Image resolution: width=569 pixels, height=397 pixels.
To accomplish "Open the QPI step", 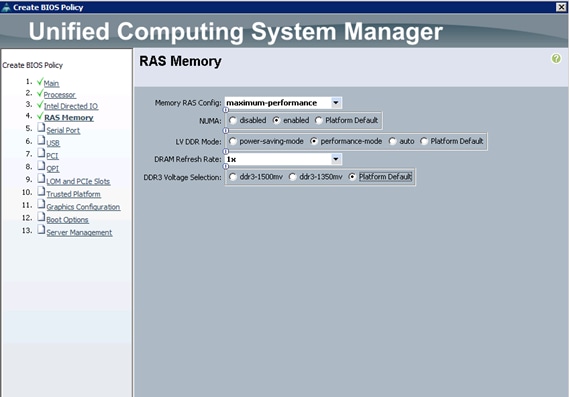I will (x=53, y=168).
